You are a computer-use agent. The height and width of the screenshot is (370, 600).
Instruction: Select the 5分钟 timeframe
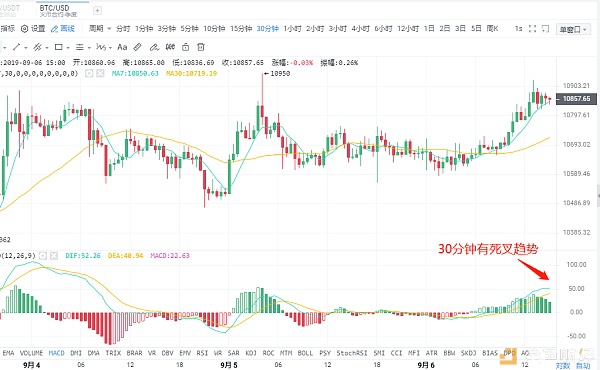click(189, 29)
